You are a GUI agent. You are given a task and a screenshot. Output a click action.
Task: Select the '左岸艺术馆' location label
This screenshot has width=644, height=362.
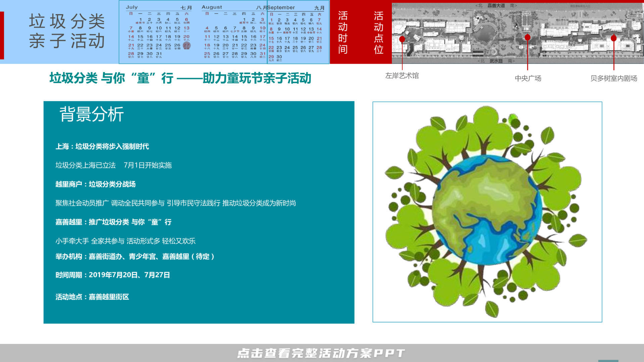click(402, 76)
